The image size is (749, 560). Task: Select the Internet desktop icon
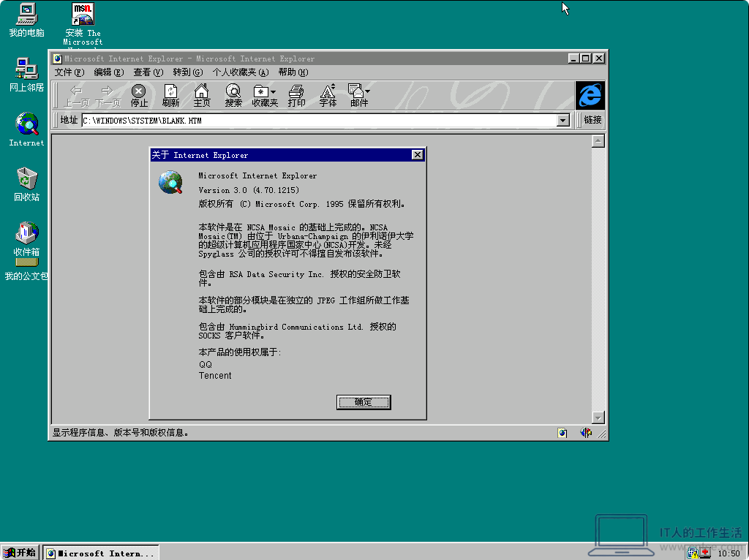point(27,129)
